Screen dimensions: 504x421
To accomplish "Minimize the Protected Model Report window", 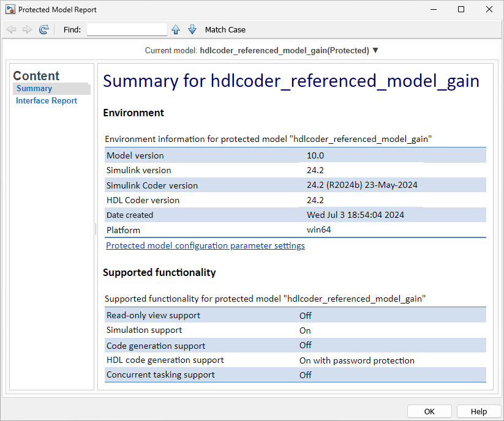I will click(433, 10).
